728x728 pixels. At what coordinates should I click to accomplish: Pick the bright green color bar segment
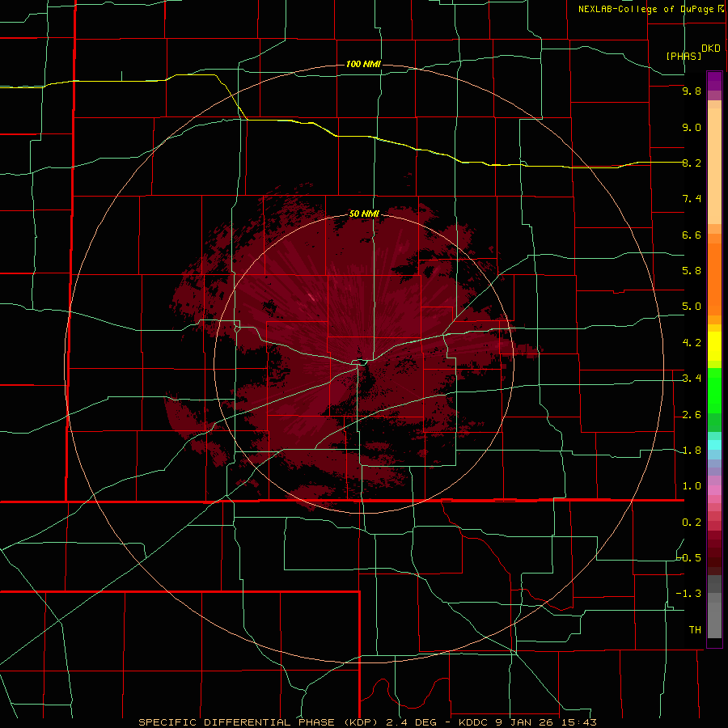pos(714,390)
